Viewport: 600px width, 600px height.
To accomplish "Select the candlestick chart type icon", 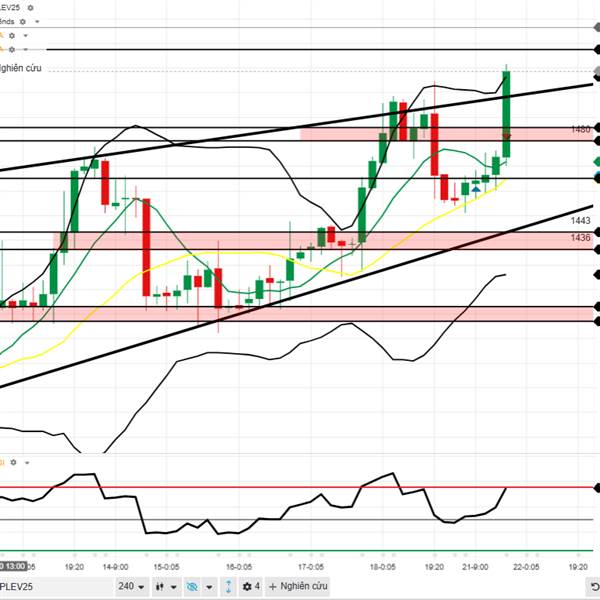I will coord(160,587).
